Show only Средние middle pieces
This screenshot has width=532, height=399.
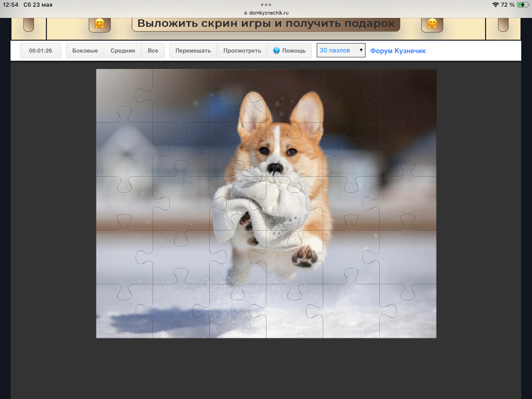click(123, 50)
